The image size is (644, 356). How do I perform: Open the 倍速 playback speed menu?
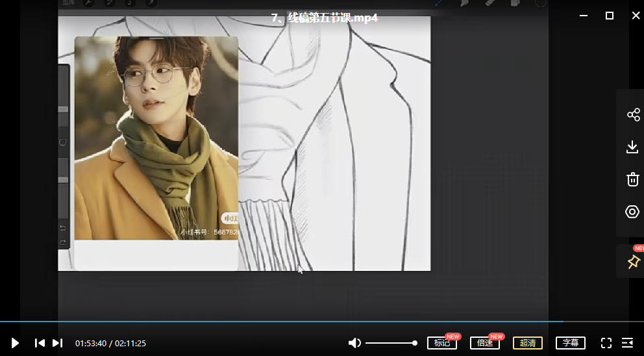pos(485,343)
